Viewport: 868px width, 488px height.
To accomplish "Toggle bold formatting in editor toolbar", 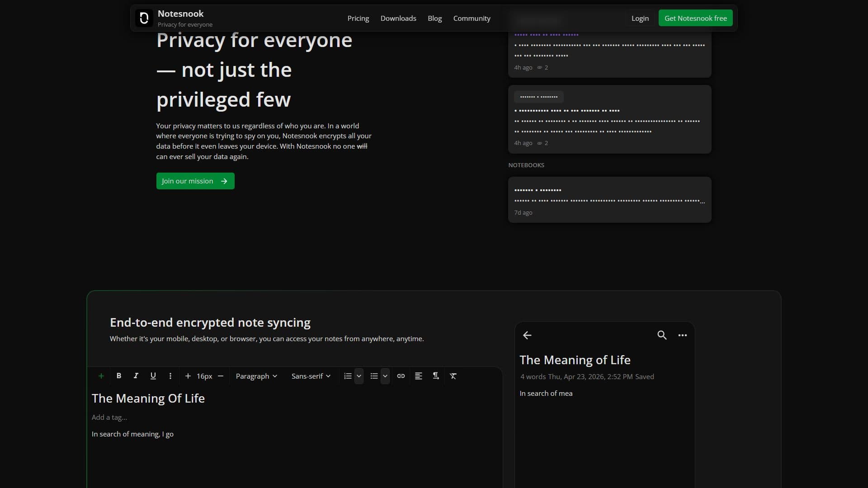I will 119,376.
